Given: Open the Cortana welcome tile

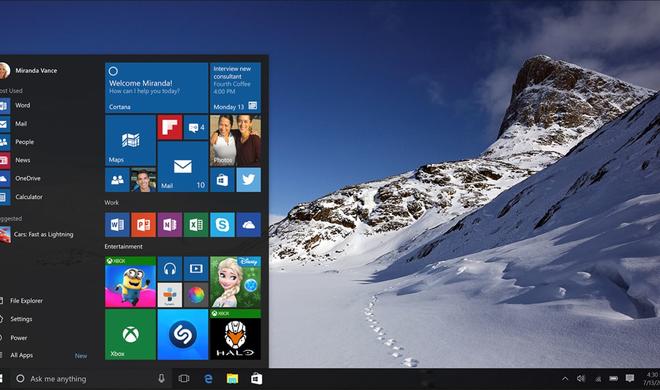Looking at the screenshot, I should coord(156,88).
